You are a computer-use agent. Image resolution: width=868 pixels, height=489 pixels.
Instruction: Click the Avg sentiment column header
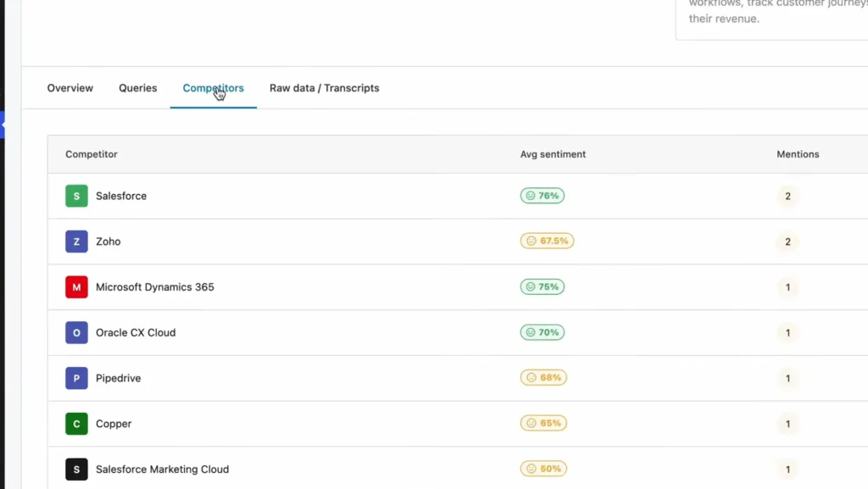point(553,154)
